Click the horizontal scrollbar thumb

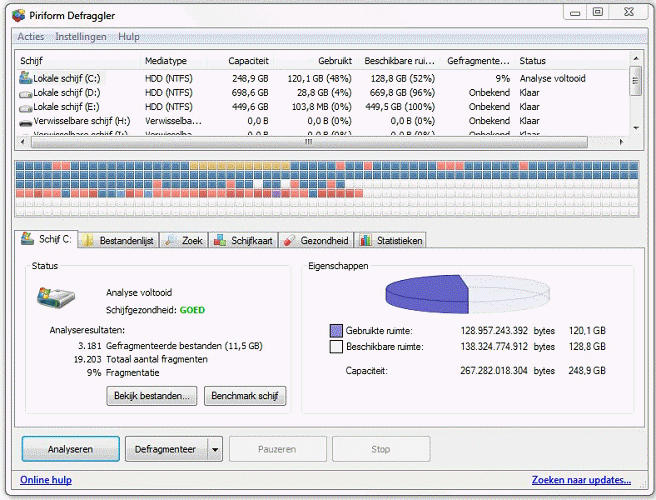coord(309,142)
